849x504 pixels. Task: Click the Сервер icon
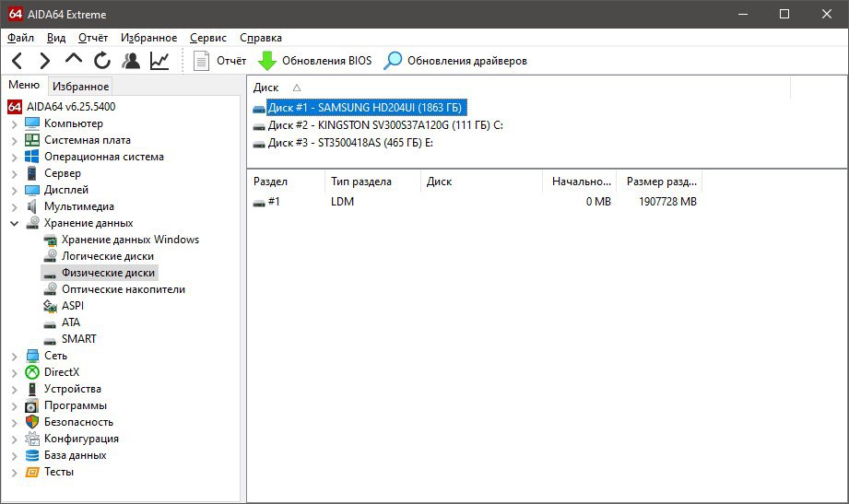pyautogui.click(x=32, y=173)
